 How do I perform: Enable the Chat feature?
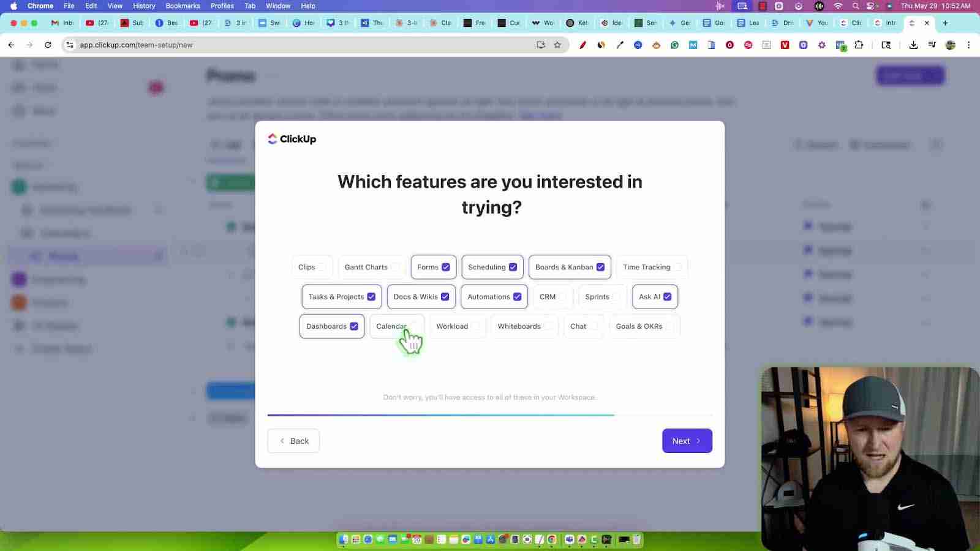coord(584,326)
